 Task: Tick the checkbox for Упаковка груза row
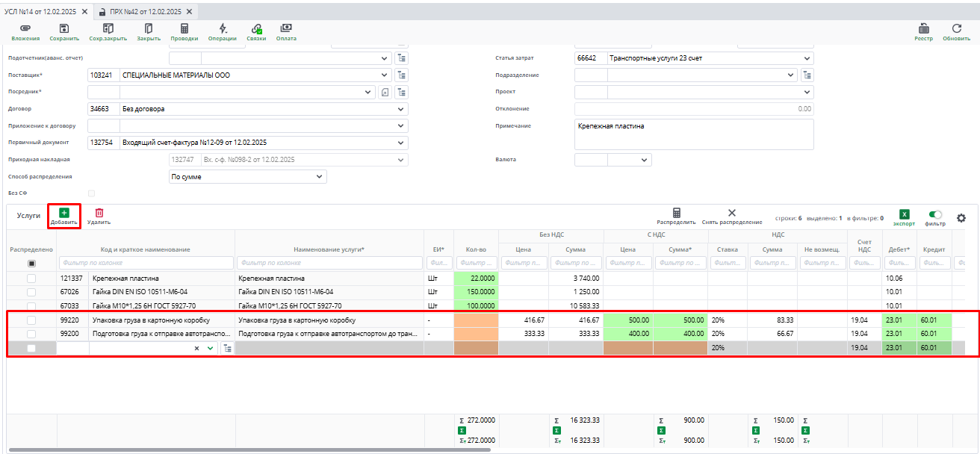[x=31, y=320]
